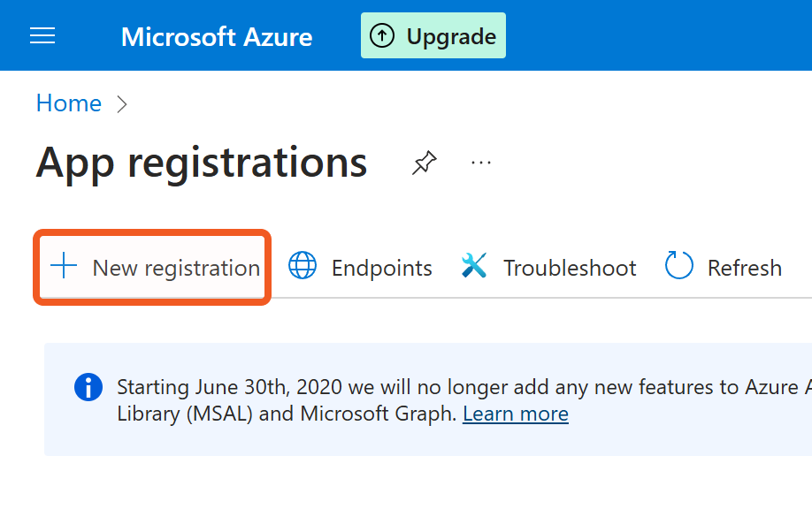Click the breadcrumb chevron after Home
The height and width of the screenshot is (509, 812).
tap(122, 104)
